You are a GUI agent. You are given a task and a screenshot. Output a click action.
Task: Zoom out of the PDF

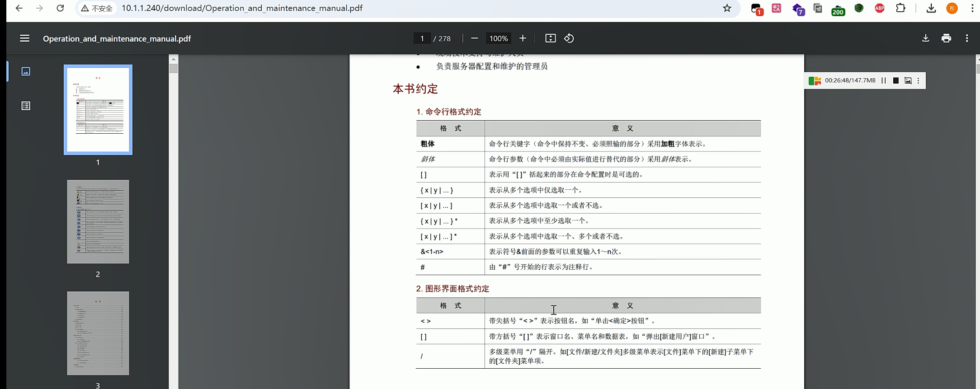click(x=474, y=38)
